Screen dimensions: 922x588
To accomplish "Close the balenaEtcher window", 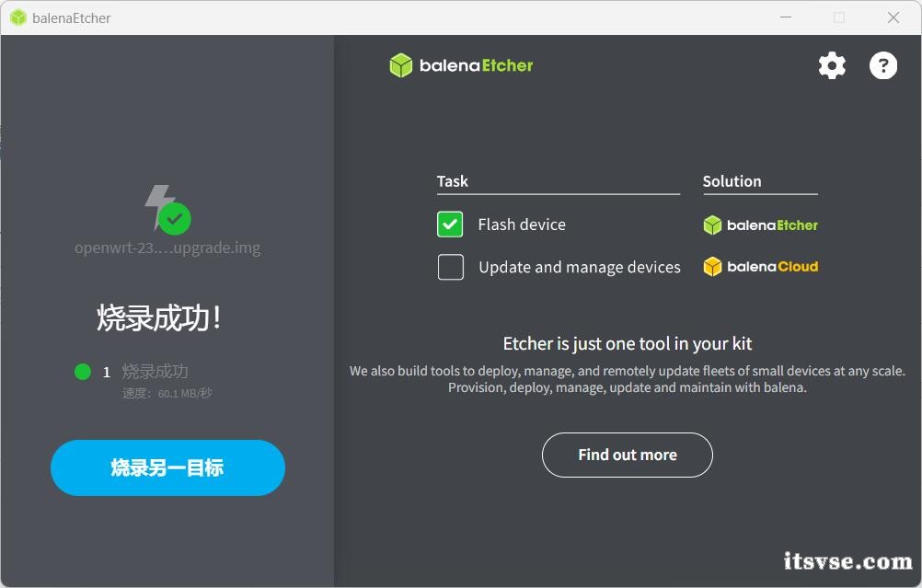I will coord(893,17).
